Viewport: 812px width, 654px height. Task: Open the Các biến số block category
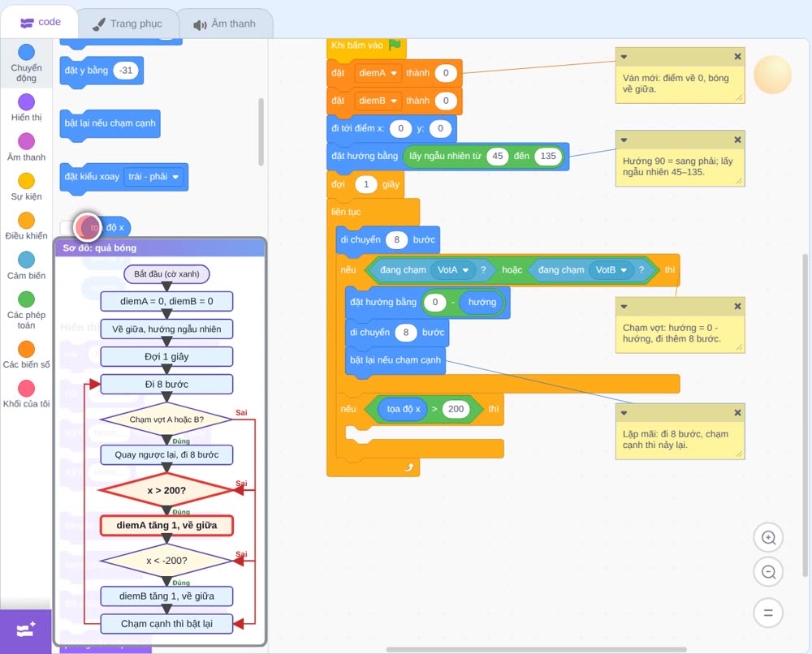click(26, 355)
